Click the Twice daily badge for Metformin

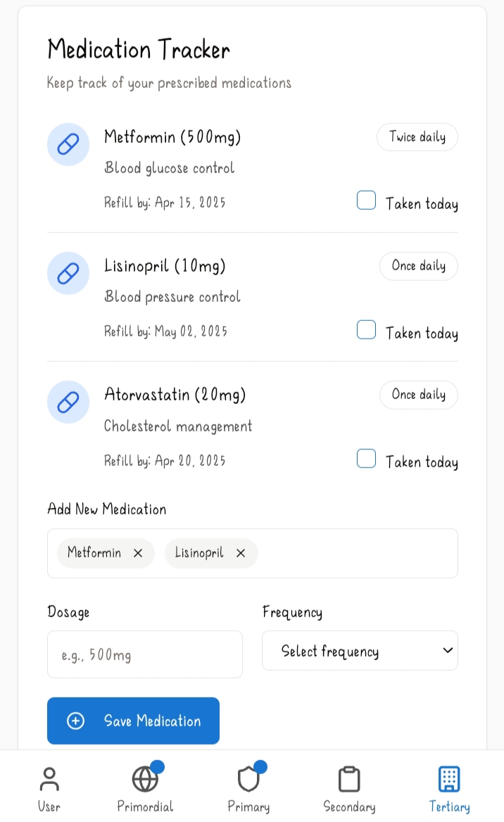417,137
